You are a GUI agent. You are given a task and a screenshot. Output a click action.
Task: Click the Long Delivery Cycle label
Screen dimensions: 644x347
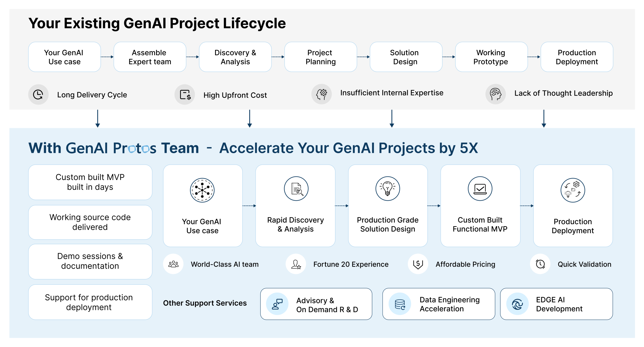[92, 95]
